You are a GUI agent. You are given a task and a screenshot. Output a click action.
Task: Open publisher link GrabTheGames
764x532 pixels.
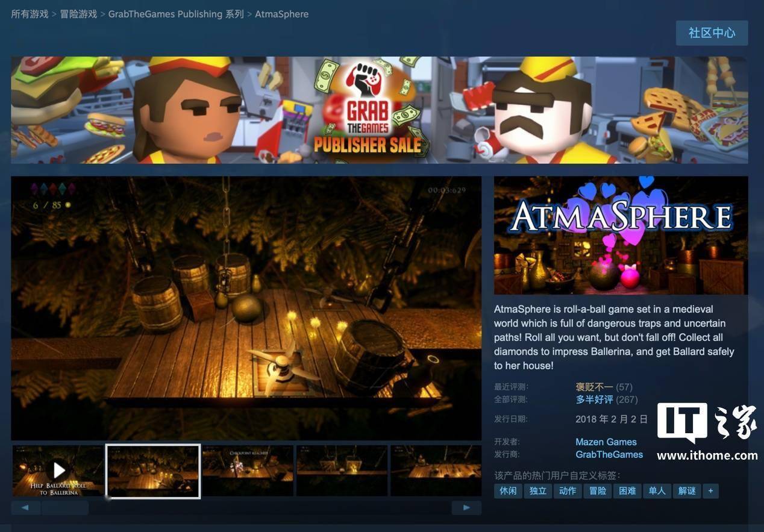click(609, 454)
